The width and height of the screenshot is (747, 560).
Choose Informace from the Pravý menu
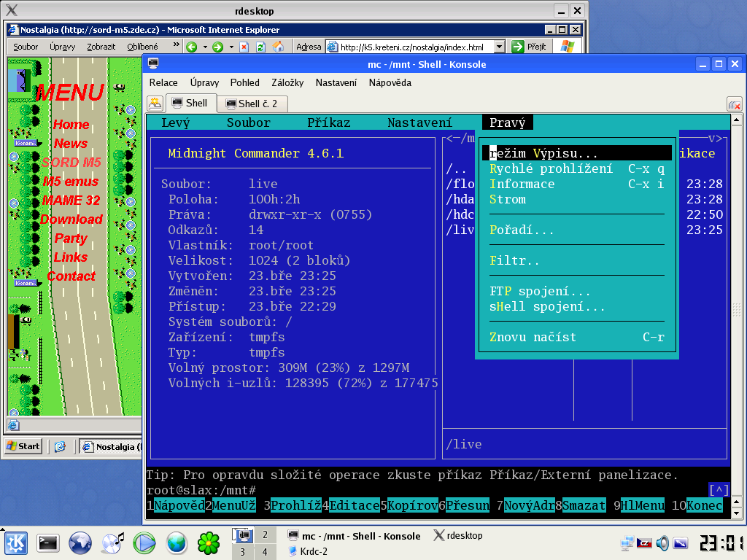pos(576,184)
